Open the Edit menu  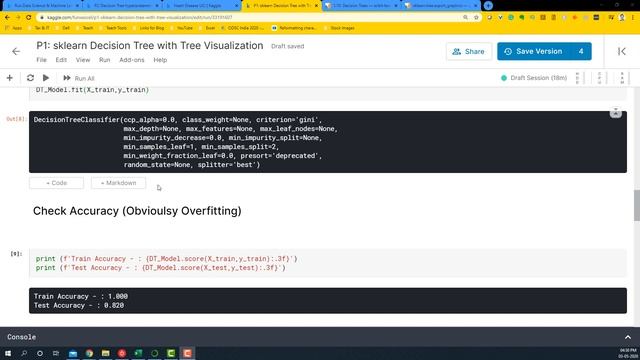pyautogui.click(x=61, y=60)
